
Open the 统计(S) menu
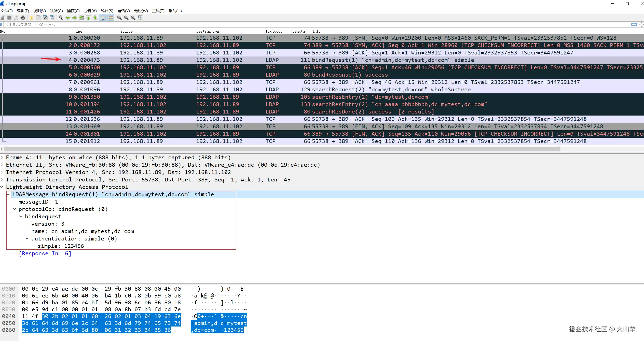(107, 11)
